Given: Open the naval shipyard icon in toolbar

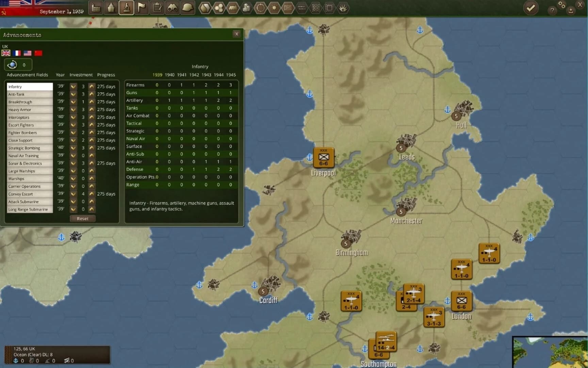Looking at the screenshot, I should (x=111, y=7).
